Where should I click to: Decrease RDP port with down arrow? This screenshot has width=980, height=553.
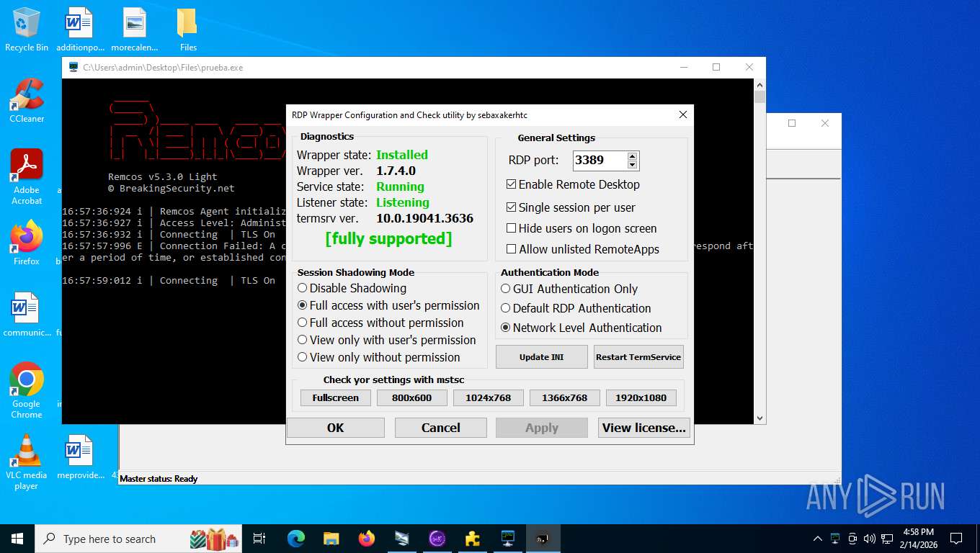point(632,165)
